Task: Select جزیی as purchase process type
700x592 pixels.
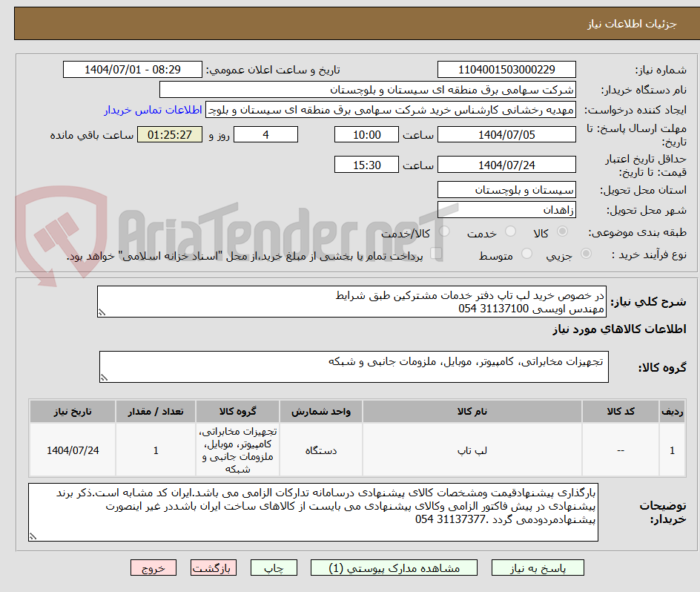Action: tap(586, 254)
